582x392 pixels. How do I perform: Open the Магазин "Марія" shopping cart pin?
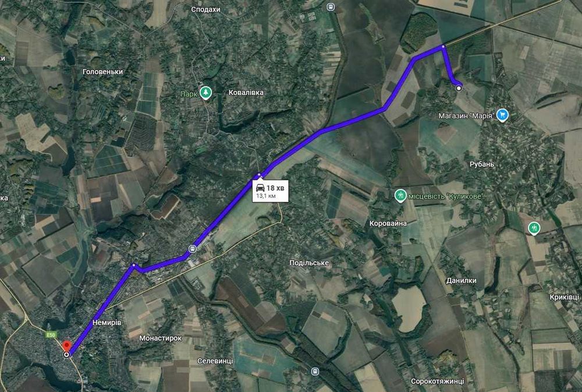point(502,115)
